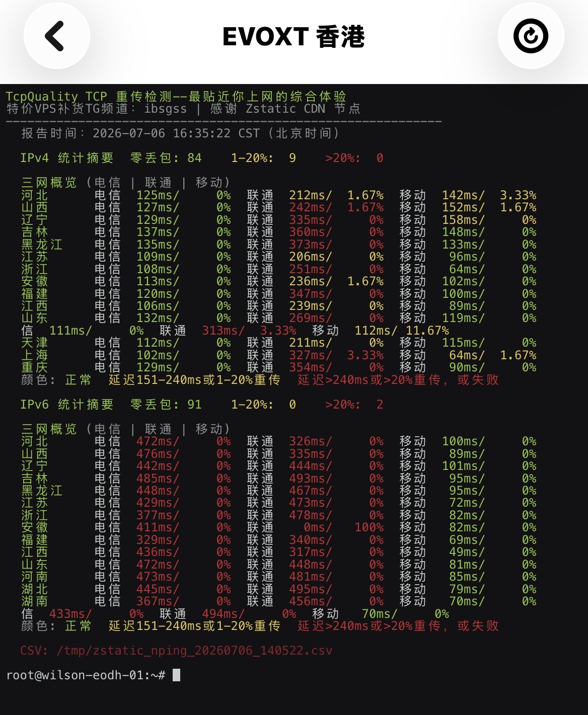Click the IPv4 零丢包: 84 value
Screen dimensions: 588x715
pyautogui.click(x=166, y=158)
